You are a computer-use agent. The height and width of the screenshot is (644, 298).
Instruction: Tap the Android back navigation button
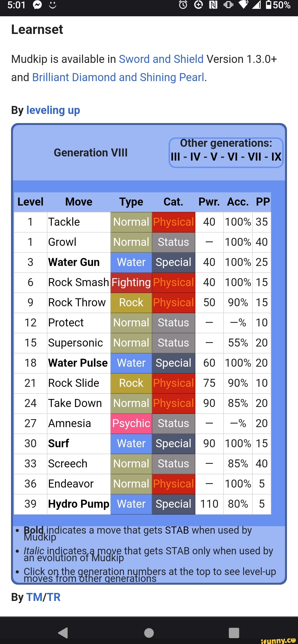63,632
